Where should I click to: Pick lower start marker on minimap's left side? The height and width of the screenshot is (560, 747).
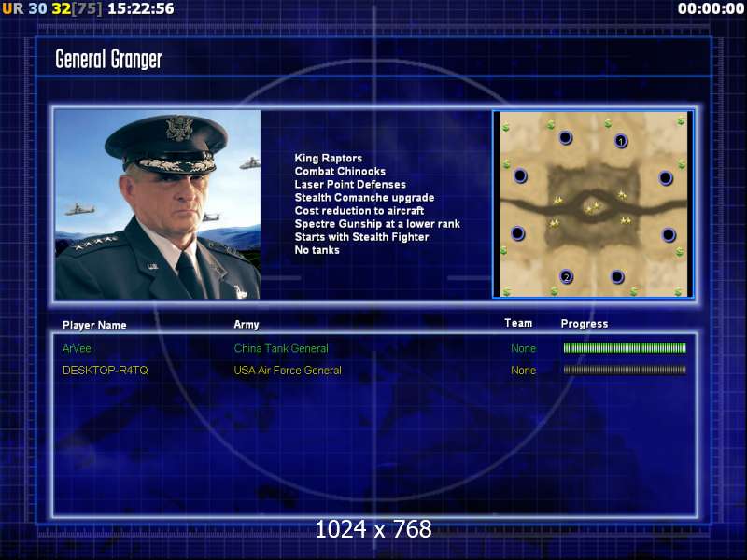click(518, 233)
